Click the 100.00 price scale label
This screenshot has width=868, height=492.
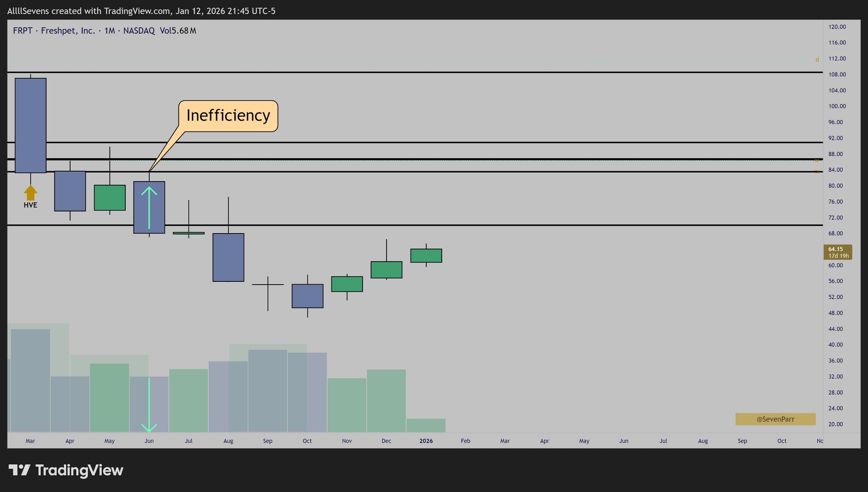point(837,106)
